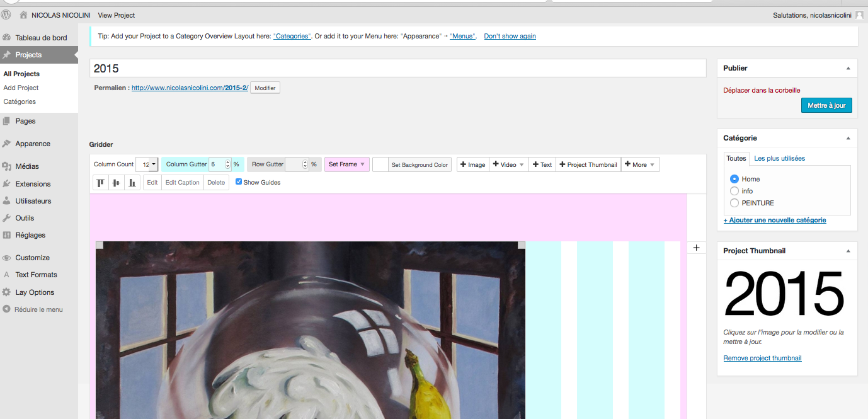Click the align bottom icon

click(132, 183)
